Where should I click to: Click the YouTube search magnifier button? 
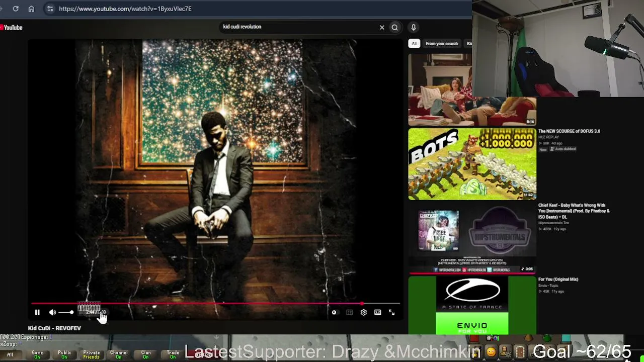tap(395, 27)
